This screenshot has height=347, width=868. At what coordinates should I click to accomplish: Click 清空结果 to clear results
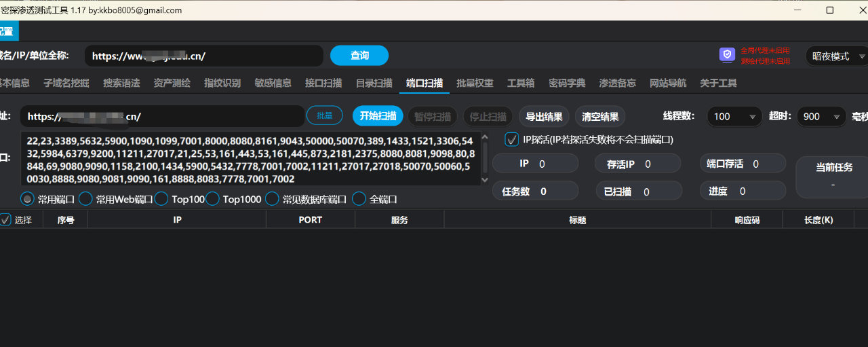pos(600,116)
